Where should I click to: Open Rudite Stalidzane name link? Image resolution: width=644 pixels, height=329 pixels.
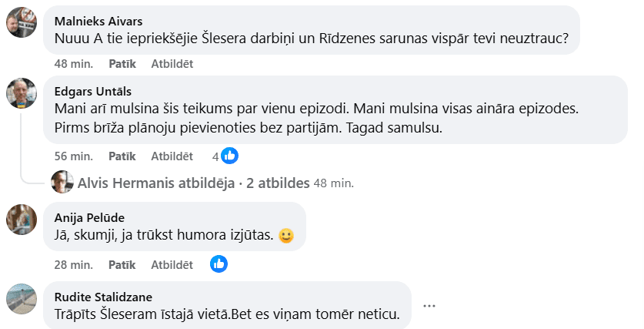coord(103,297)
